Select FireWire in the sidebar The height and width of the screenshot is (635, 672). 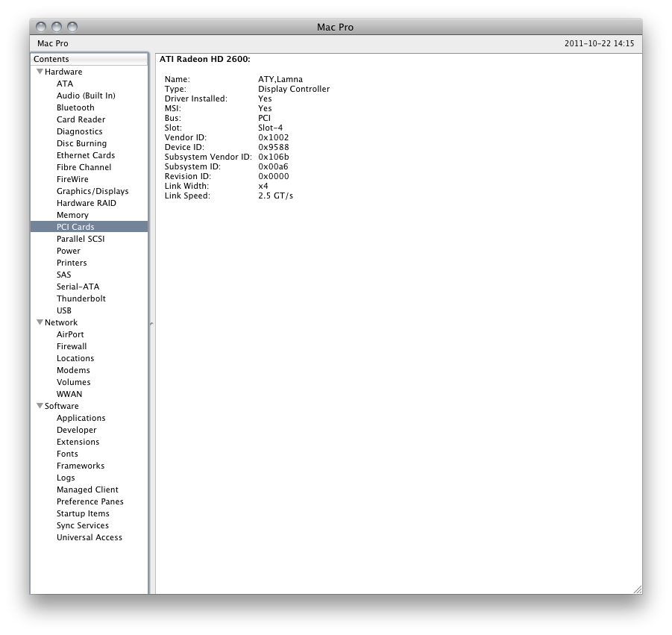tap(72, 179)
